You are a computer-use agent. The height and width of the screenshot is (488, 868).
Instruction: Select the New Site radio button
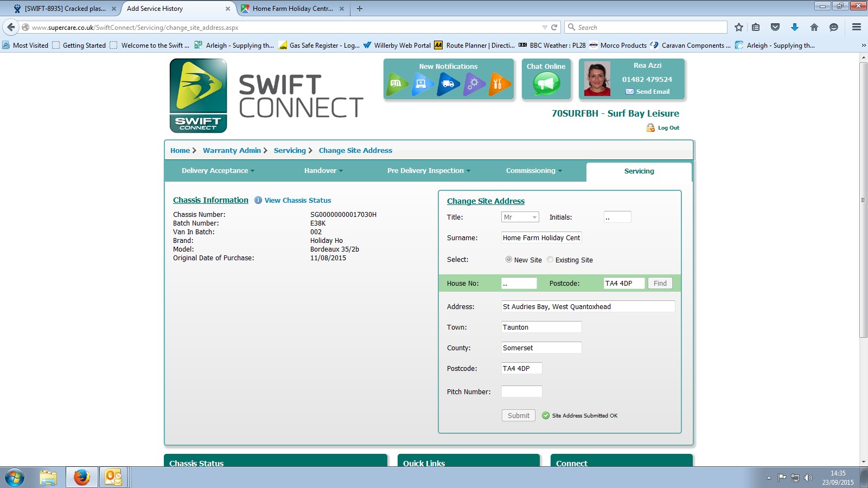(x=509, y=259)
